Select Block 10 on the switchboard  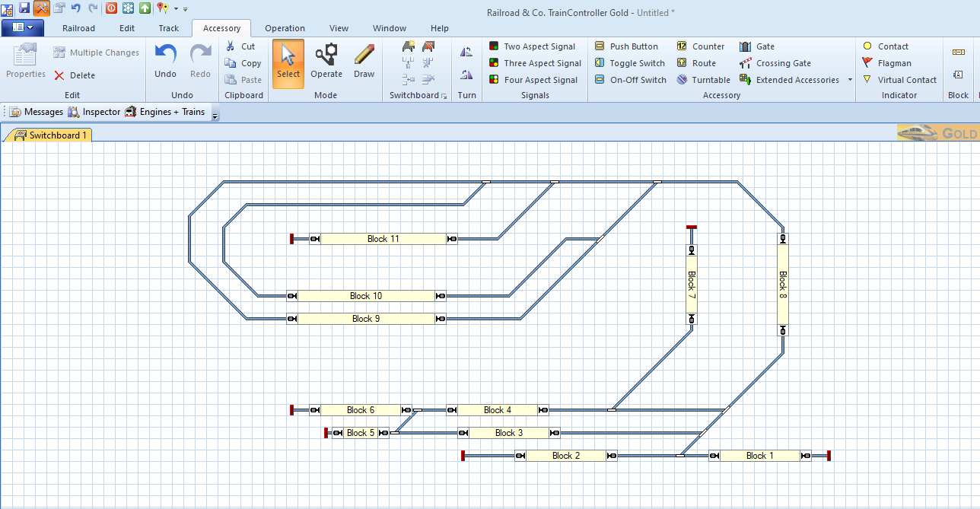tap(365, 296)
